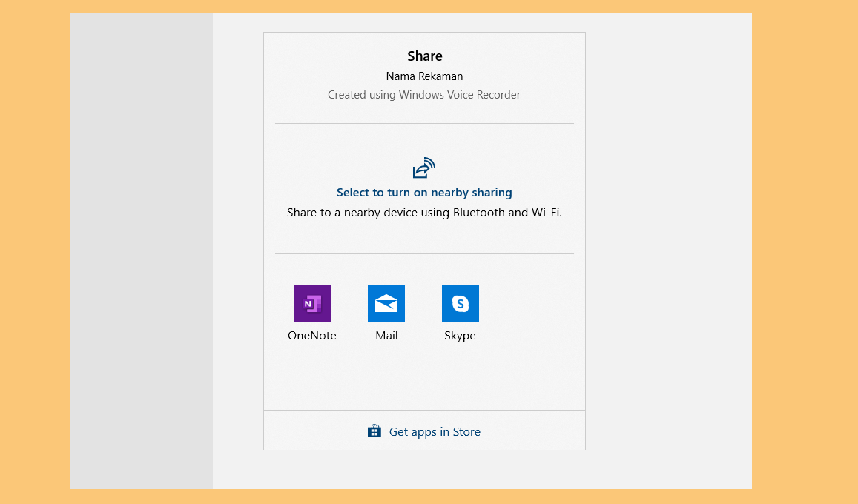858x504 pixels.
Task: Click the Store bag icon
Action: [x=374, y=431]
